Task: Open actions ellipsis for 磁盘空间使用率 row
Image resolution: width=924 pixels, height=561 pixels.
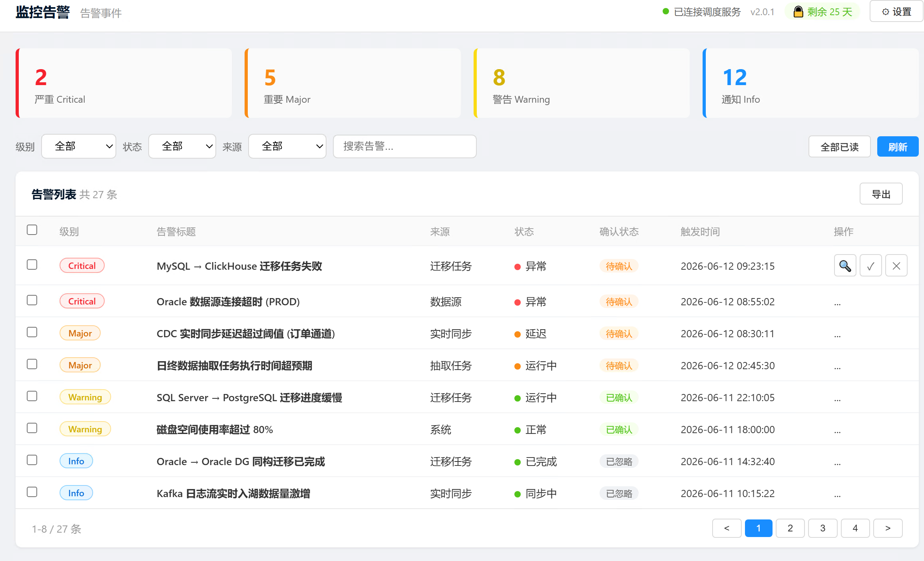Action: click(x=837, y=431)
